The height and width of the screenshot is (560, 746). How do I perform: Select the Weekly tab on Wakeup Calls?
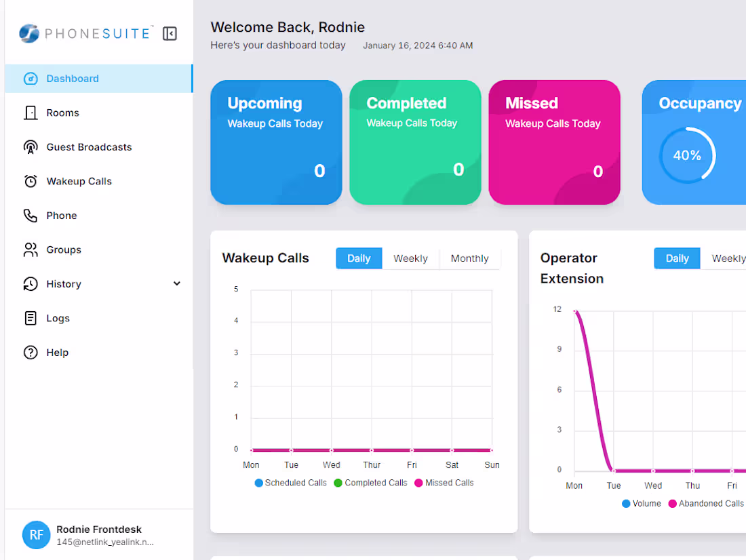[410, 258]
